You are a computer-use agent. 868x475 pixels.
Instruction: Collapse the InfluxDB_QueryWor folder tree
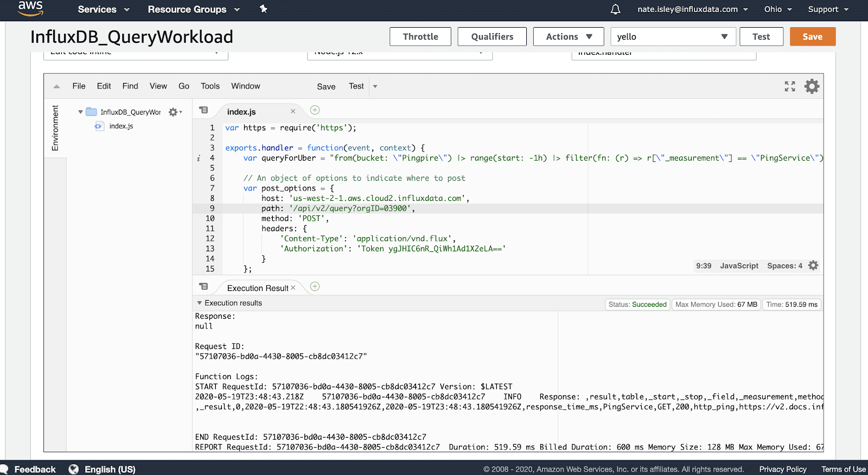click(x=80, y=112)
